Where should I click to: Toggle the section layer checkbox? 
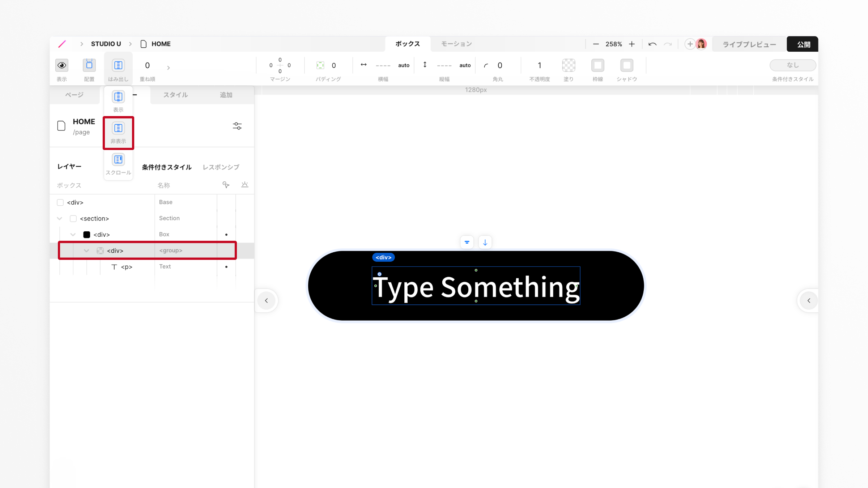click(x=73, y=218)
